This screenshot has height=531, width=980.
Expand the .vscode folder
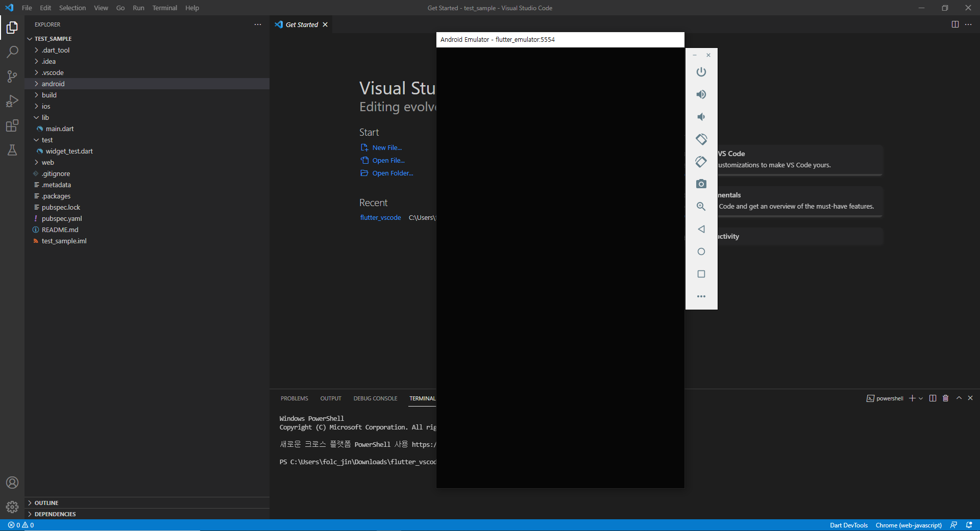(x=147, y=72)
